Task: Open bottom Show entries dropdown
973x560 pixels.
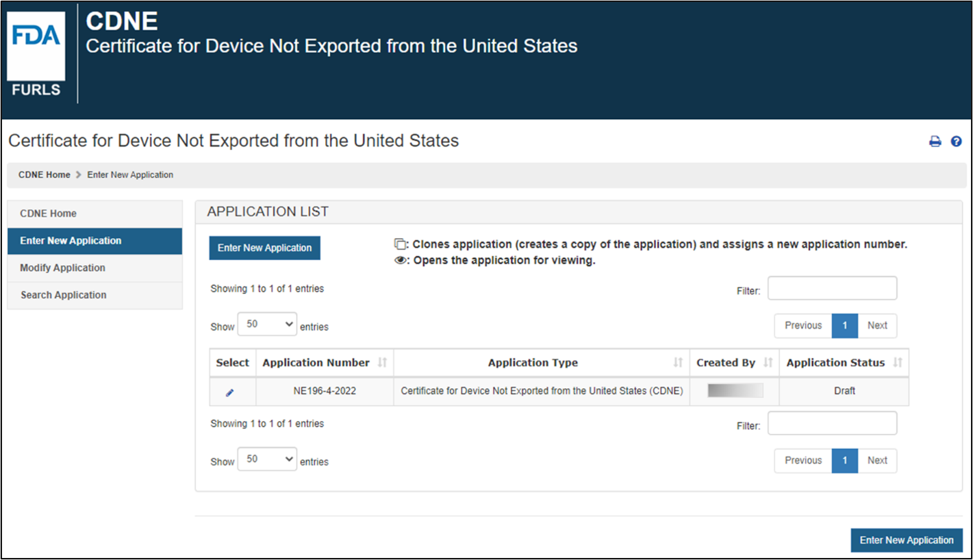Action: (267, 459)
